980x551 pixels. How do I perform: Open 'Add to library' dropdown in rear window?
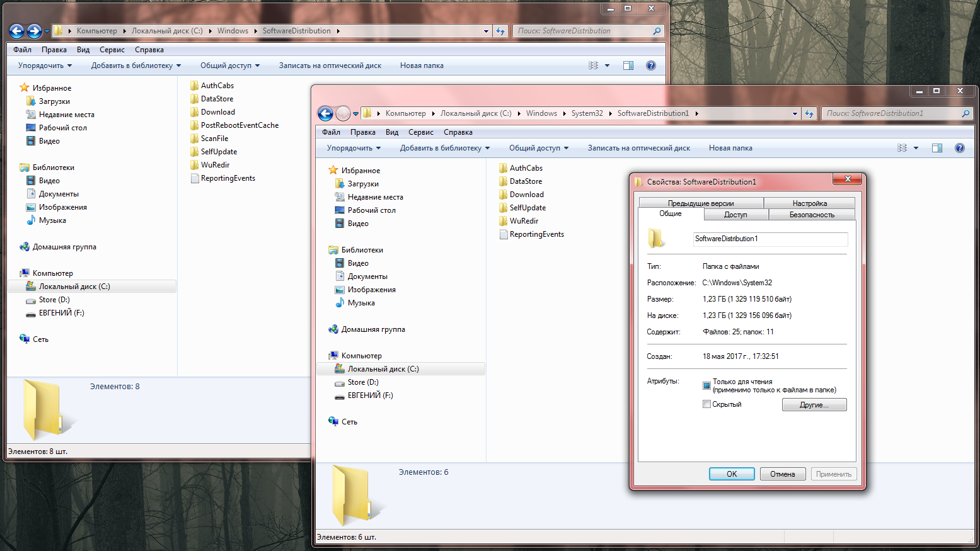click(x=135, y=65)
